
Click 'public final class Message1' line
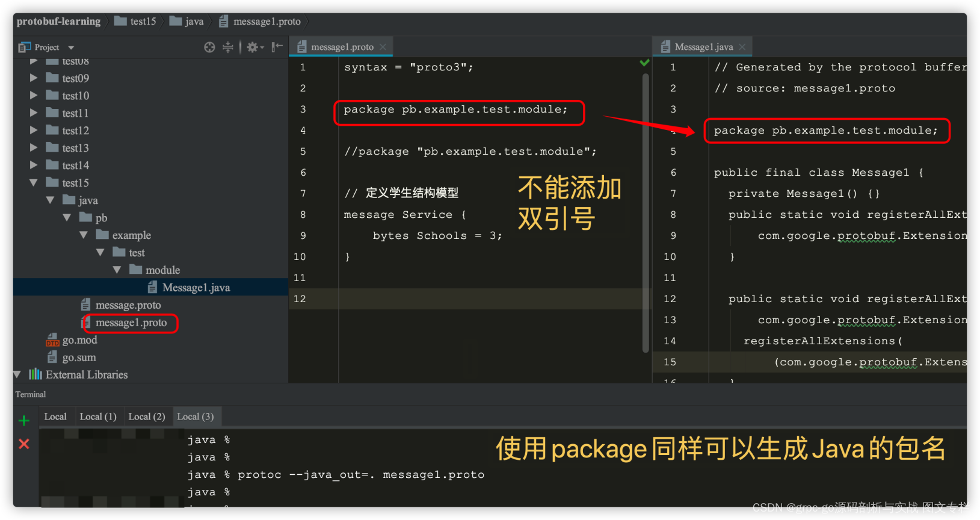tap(819, 173)
